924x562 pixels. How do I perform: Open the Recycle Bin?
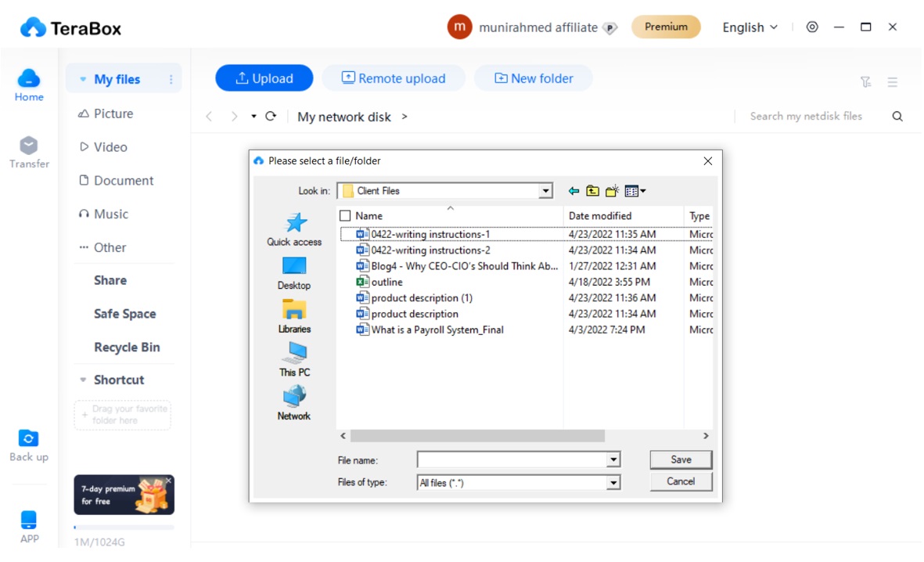[x=127, y=348]
